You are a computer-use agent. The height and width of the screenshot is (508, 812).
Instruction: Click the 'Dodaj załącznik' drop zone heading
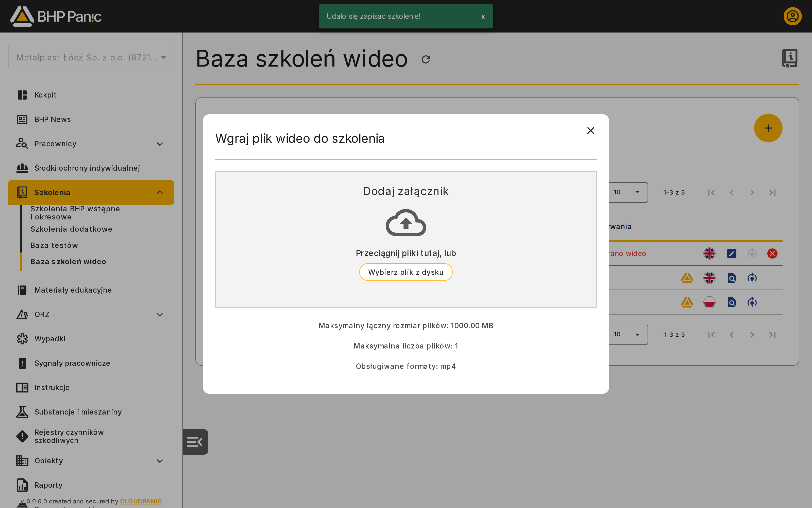[x=406, y=191]
